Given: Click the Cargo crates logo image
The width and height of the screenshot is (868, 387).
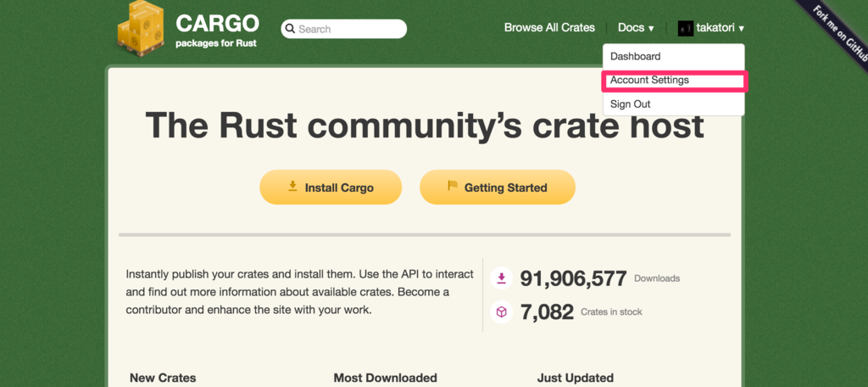Looking at the screenshot, I should 141,28.
